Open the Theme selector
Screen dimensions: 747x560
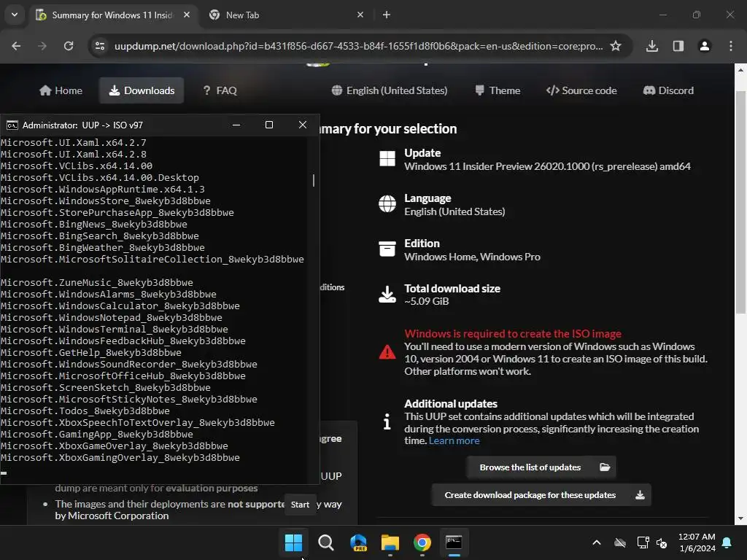(x=498, y=90)
